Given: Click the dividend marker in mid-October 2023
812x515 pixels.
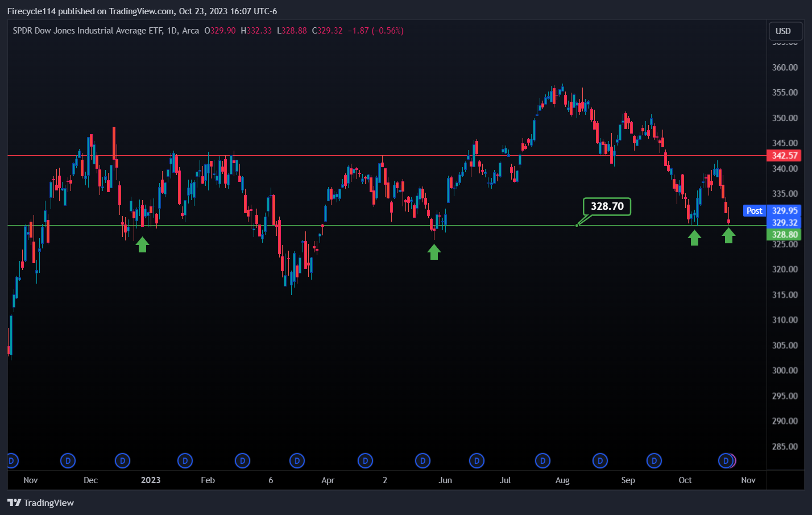Looking at the screenshot, I should pos(726,460).
